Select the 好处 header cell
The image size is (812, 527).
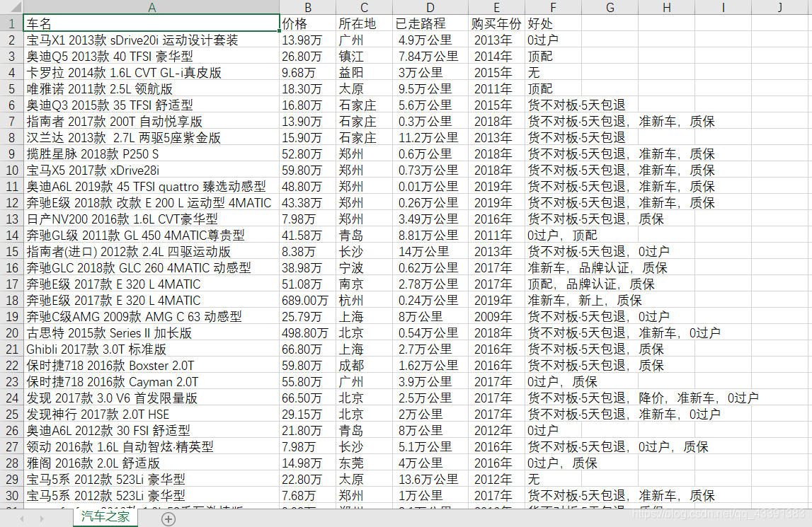point(553,23)
